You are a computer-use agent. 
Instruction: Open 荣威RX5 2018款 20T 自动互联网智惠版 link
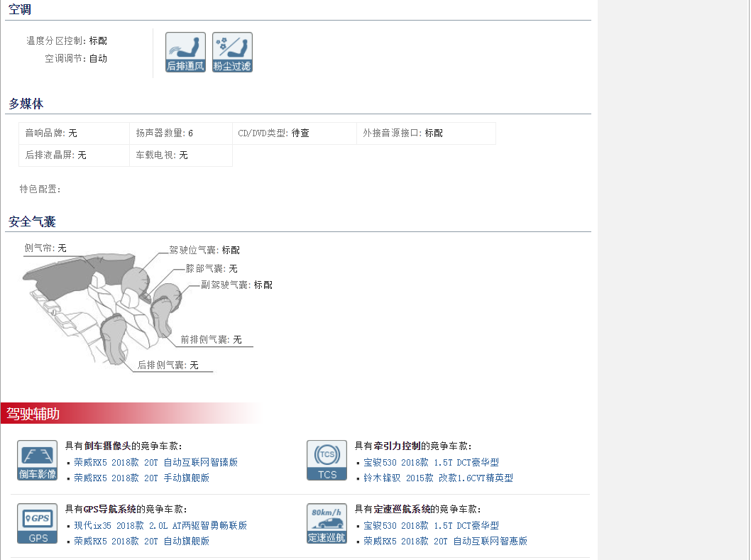[445, 541]
